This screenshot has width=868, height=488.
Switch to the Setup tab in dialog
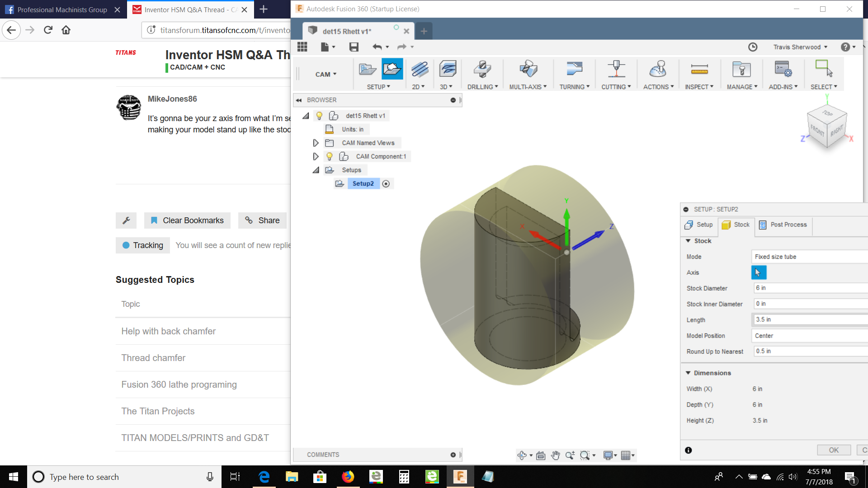[x=699, y=225]
